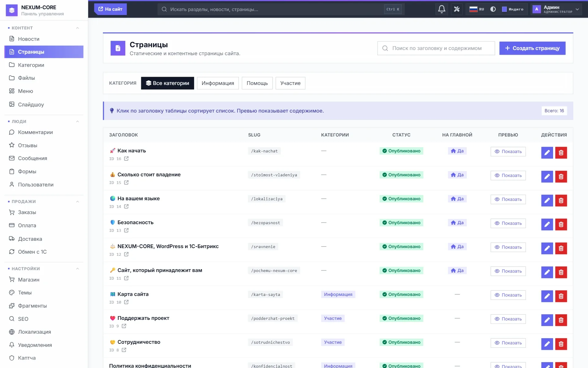Toggle homepage Да badge for На вашем языке
Screen dimensions: 588x368
(457, 199)
